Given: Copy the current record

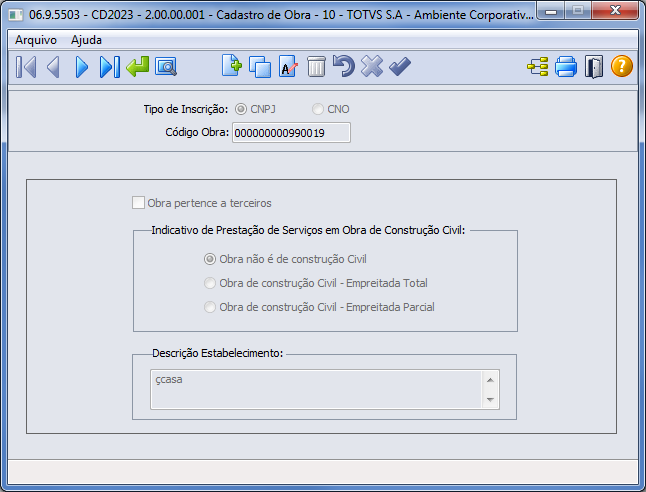Looking at the screenshot, I should [x=260, y=67].
